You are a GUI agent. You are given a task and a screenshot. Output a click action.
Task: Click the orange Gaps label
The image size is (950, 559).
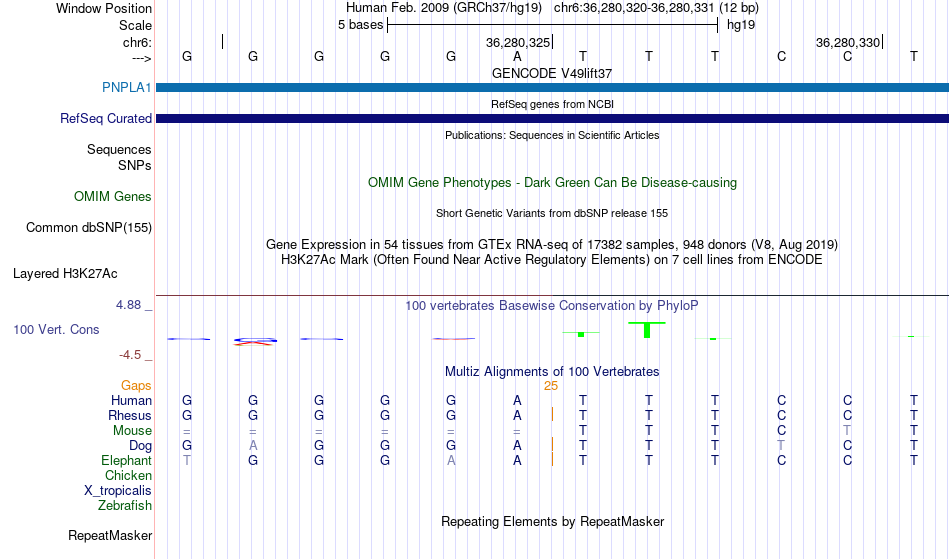point(136,386)
